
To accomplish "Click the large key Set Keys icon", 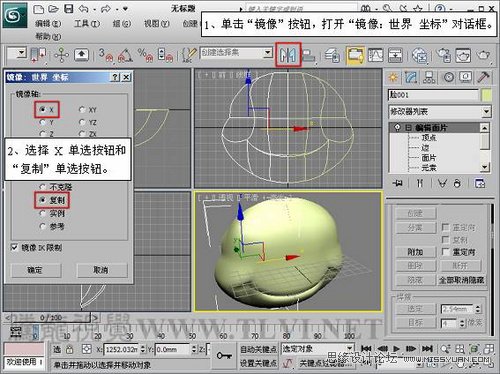I will pos(224,355).
